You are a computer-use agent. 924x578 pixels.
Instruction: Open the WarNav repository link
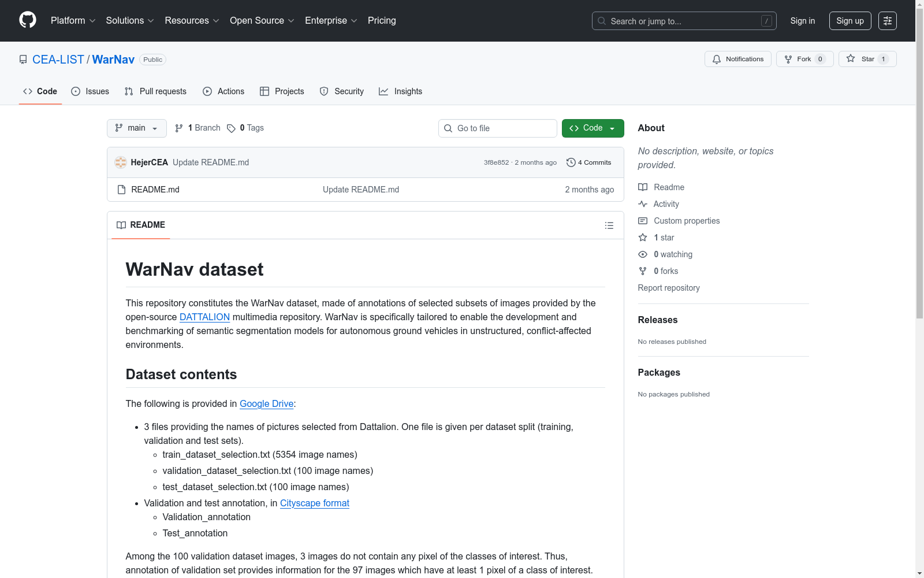(x=113, y=60)
